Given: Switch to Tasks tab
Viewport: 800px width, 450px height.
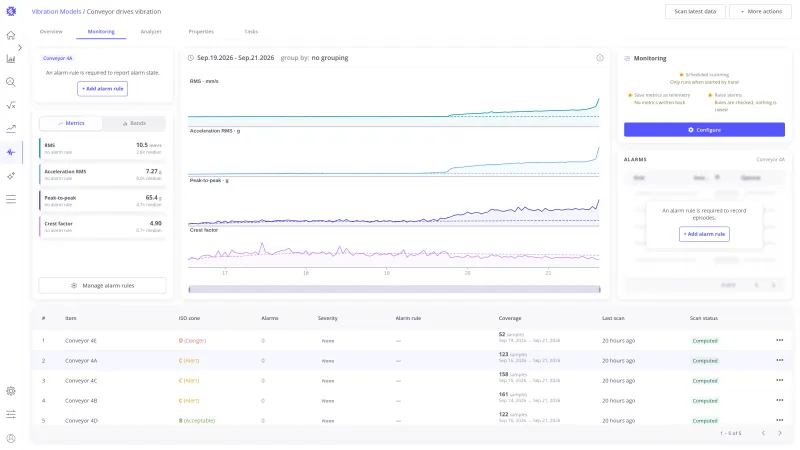Looking at the screenshot, I should [251, 32].
